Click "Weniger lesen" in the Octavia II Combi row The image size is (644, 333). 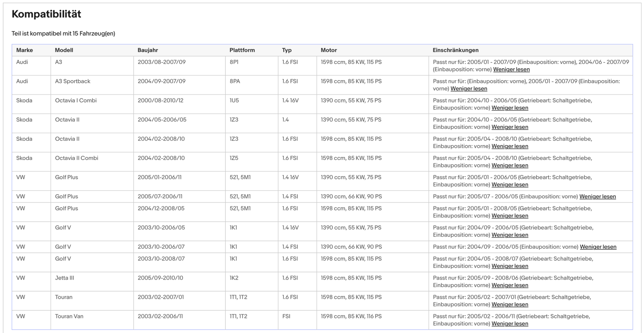510,166
